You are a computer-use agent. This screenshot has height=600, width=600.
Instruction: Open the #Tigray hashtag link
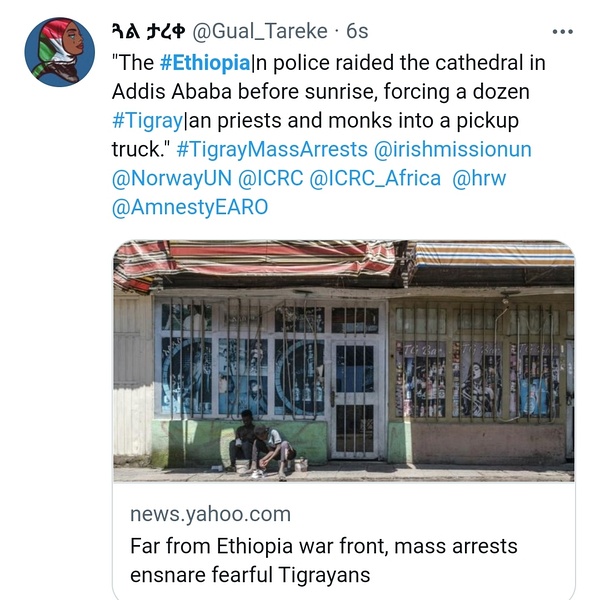147,121
